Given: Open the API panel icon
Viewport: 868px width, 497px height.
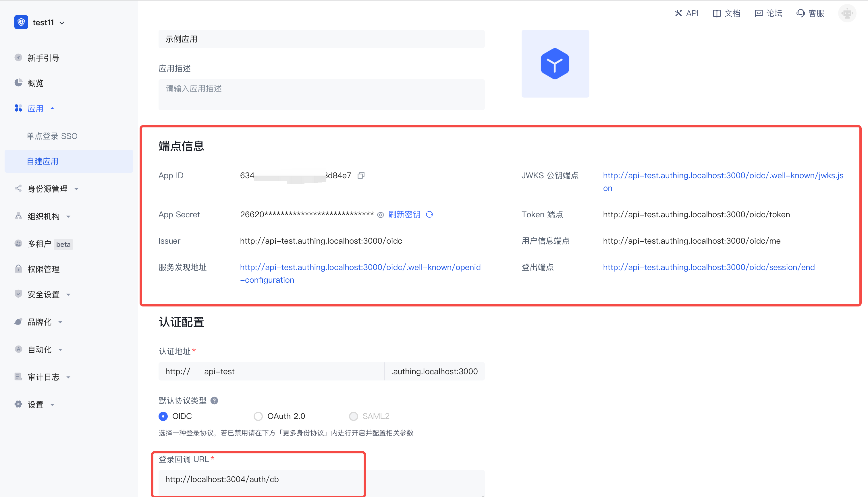Looking at the screenshot, I should pos(679,13).
